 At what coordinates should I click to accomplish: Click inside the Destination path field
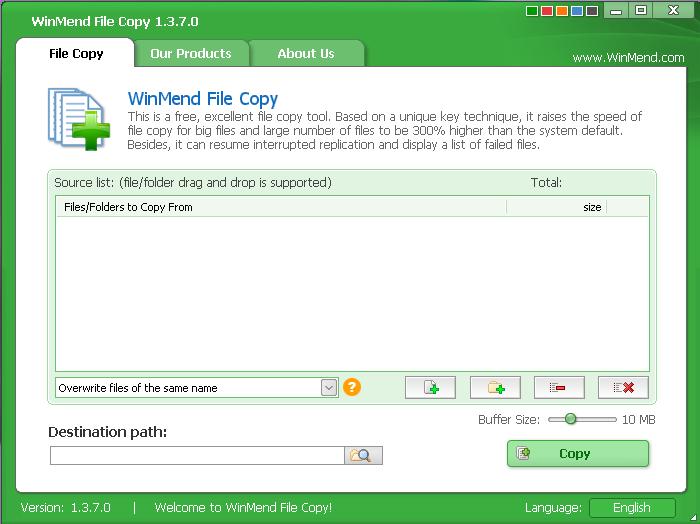197,456
